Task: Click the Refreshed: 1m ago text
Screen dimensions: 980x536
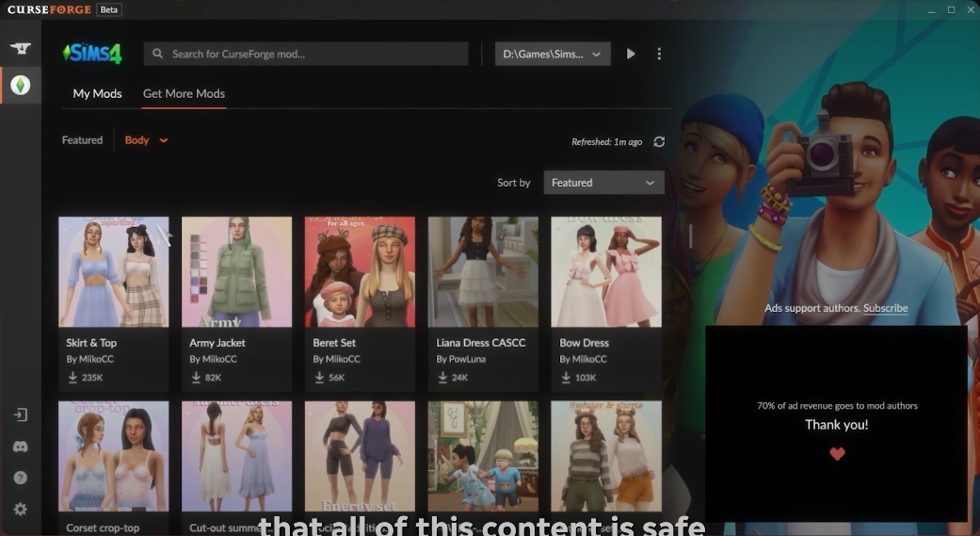Action: coord(607,142)
